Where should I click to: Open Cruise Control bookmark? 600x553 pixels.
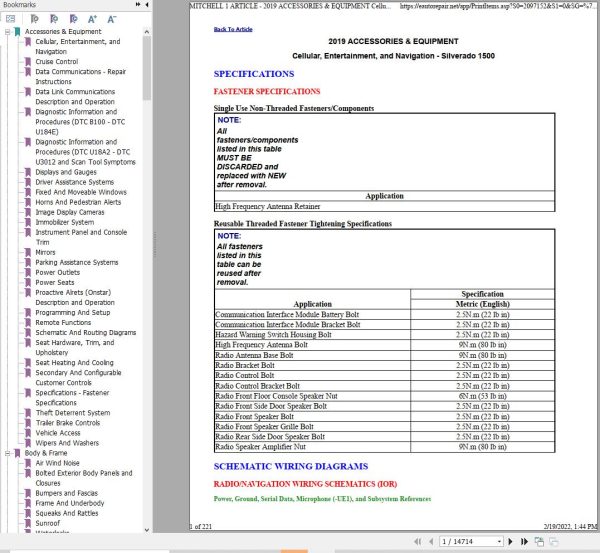57,62
